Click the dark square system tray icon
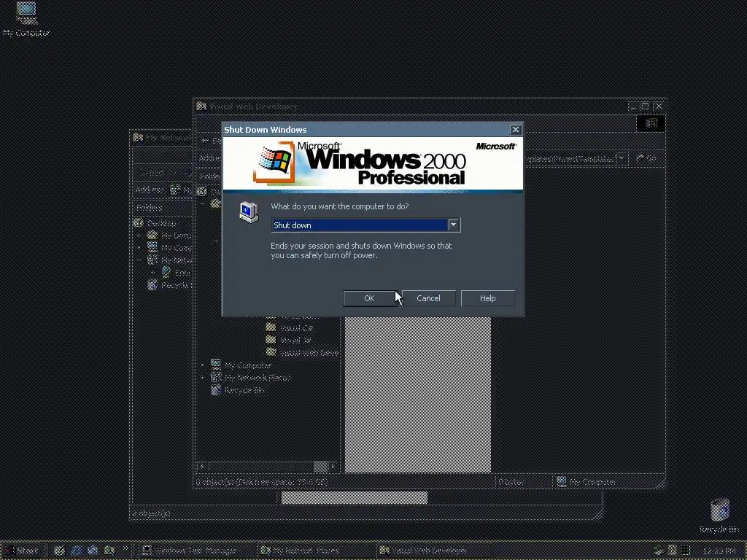The image size is (747, 560). click(686, 551)
